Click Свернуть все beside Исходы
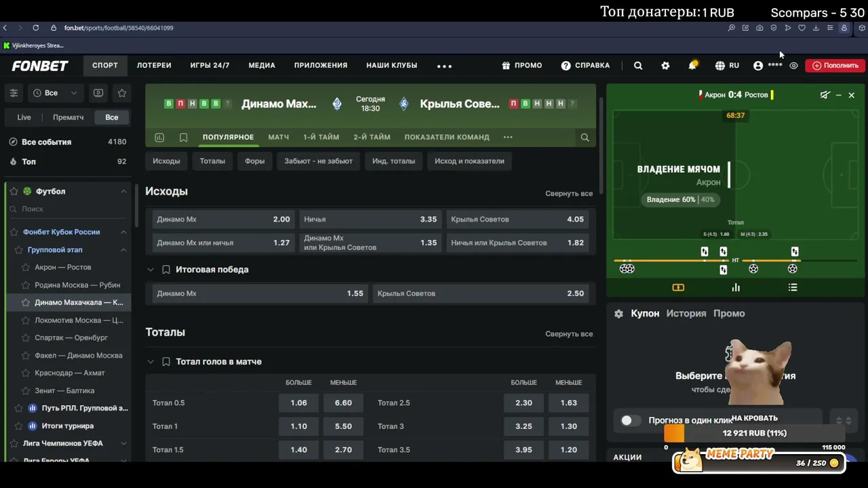The height and width of the screenshot is (488, 868). [569, 194]
